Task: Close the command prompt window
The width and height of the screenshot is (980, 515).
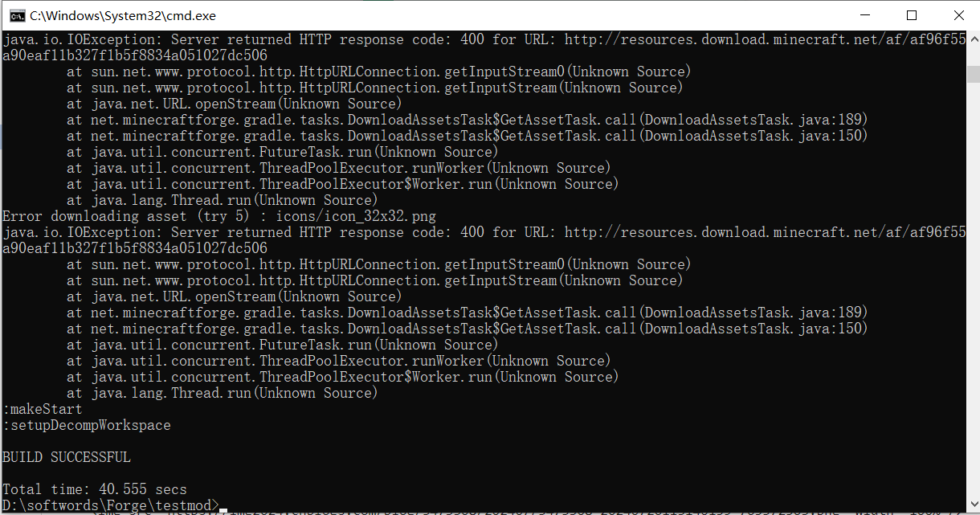Action: [958, 15]
